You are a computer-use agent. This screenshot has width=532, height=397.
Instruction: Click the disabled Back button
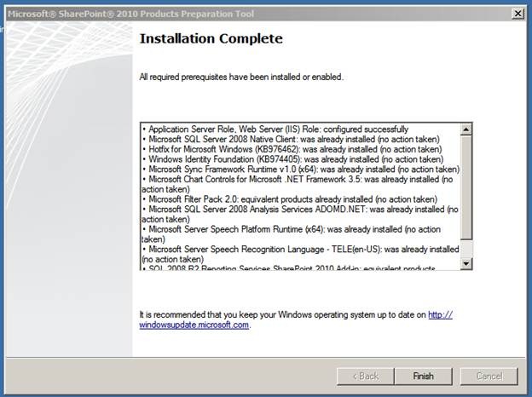click(366, 377)
